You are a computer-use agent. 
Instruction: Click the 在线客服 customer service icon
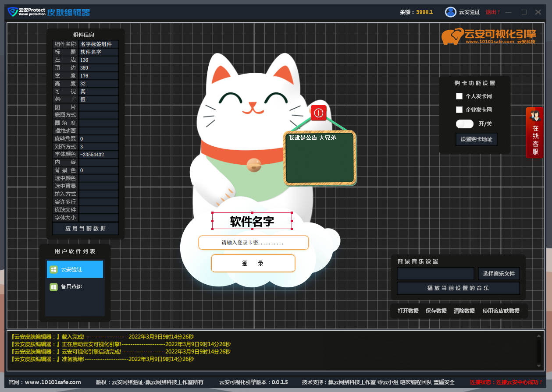pos(535,132)
